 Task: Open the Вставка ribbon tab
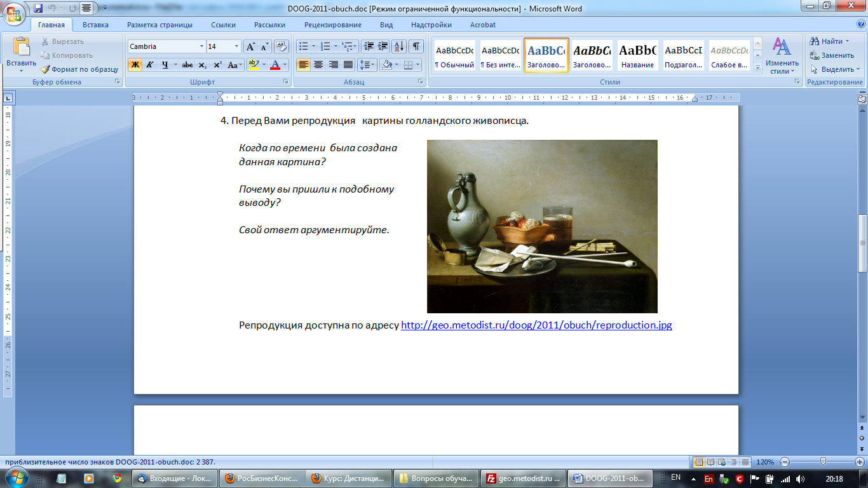(95, 25)
